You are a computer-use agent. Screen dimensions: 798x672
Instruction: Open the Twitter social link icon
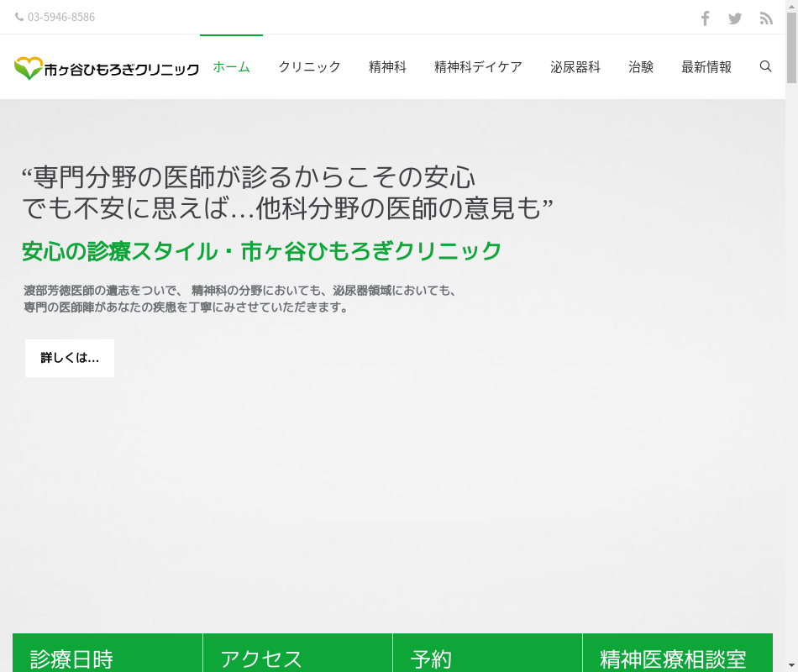click(735, 18)
